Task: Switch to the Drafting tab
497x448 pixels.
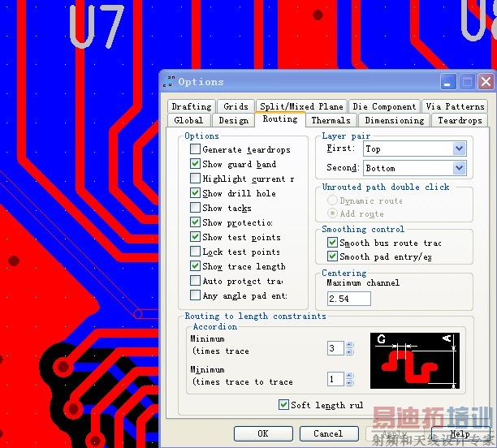Action: 192,106
